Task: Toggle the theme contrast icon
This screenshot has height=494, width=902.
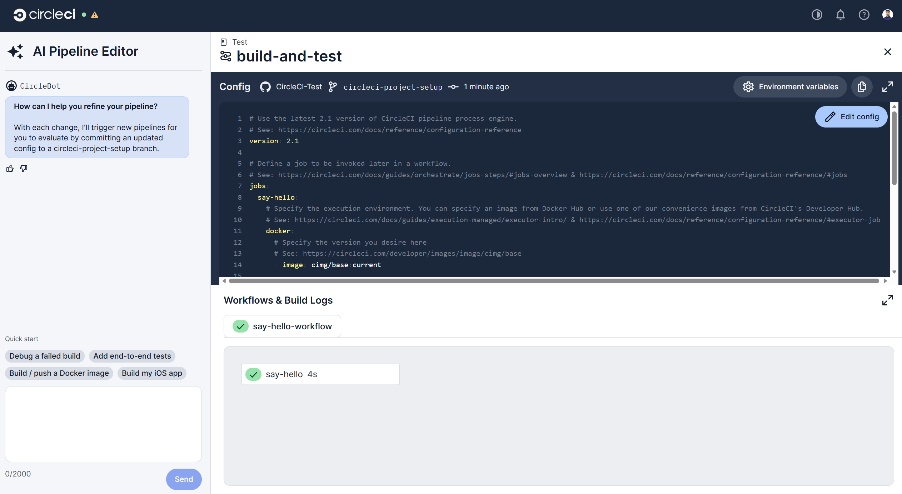Action: (817, 15)
